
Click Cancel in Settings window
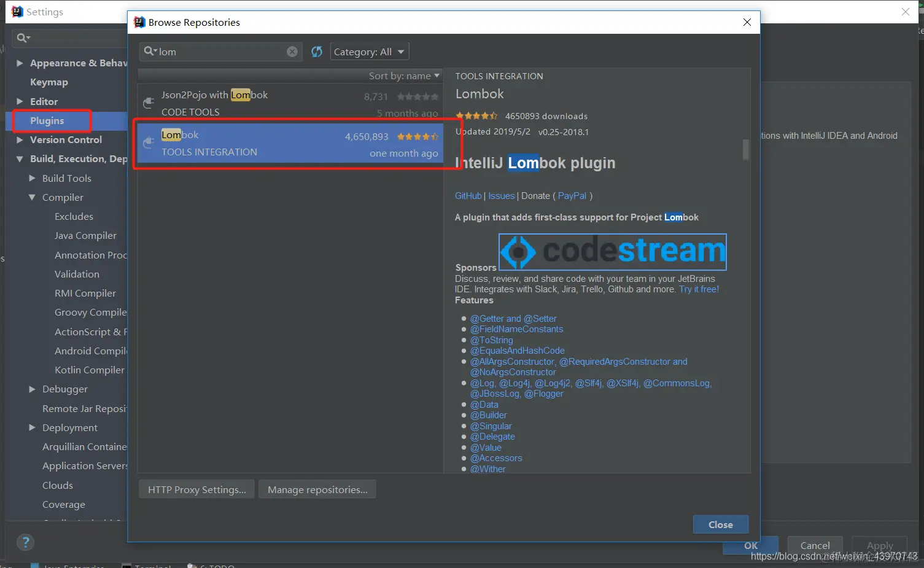coord(815,545)
